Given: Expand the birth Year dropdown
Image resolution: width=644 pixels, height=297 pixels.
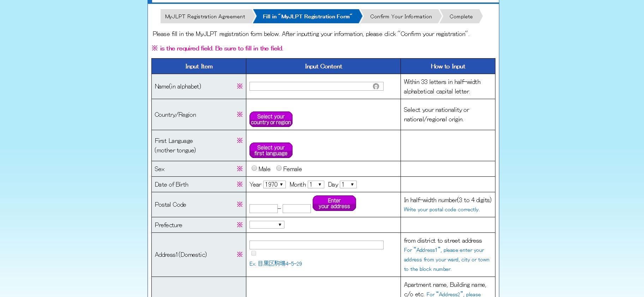Looking at the screenshot, I should 274,184.
